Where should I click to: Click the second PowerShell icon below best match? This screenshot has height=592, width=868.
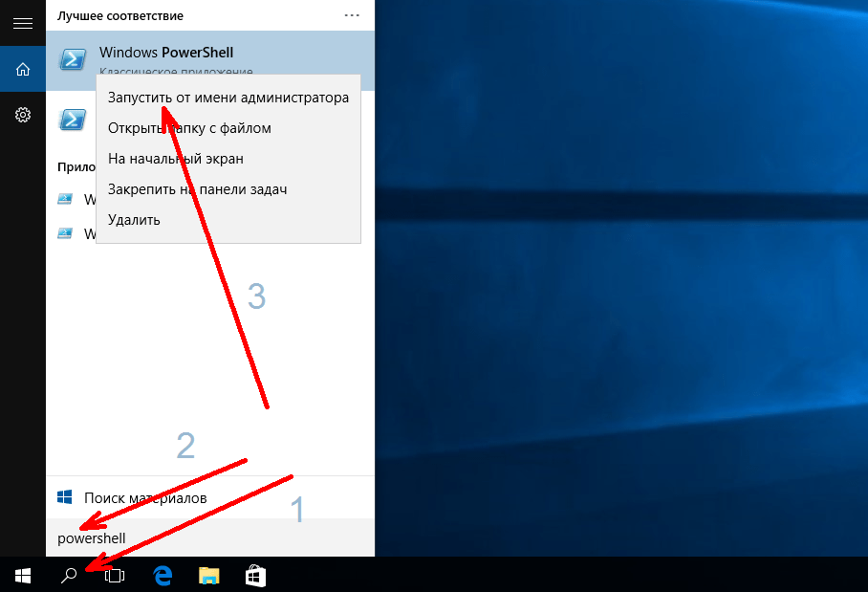pos(71,120)
